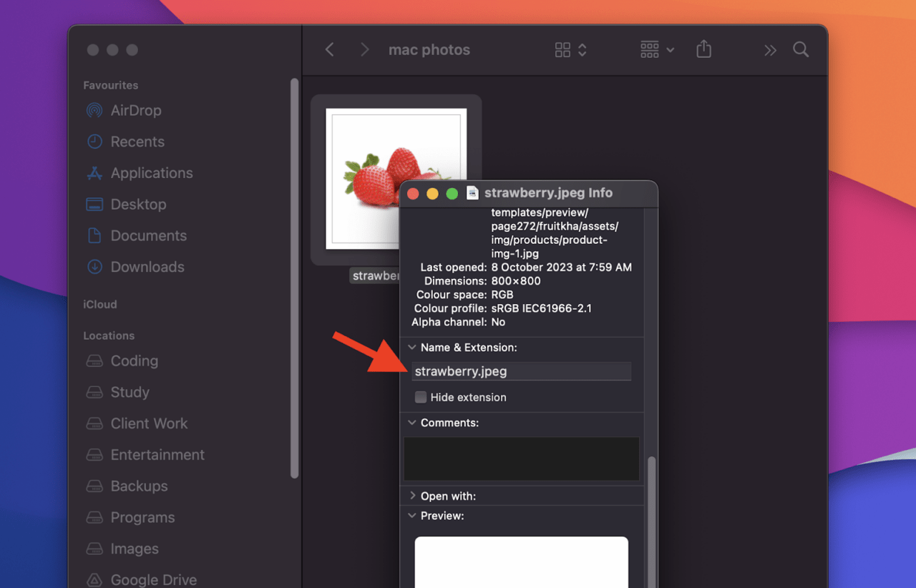This screenshot has width=916, height=588.
Task: Click the Finder back arrow
Action: [x=329, y=49]
